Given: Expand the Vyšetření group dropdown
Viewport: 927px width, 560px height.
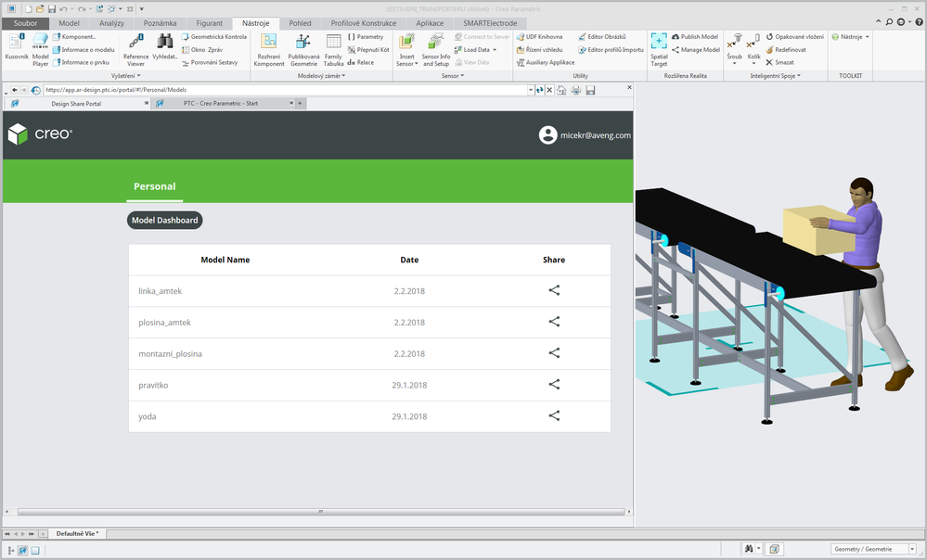Looking at the screenshot, I should click(x=130, y=76).
